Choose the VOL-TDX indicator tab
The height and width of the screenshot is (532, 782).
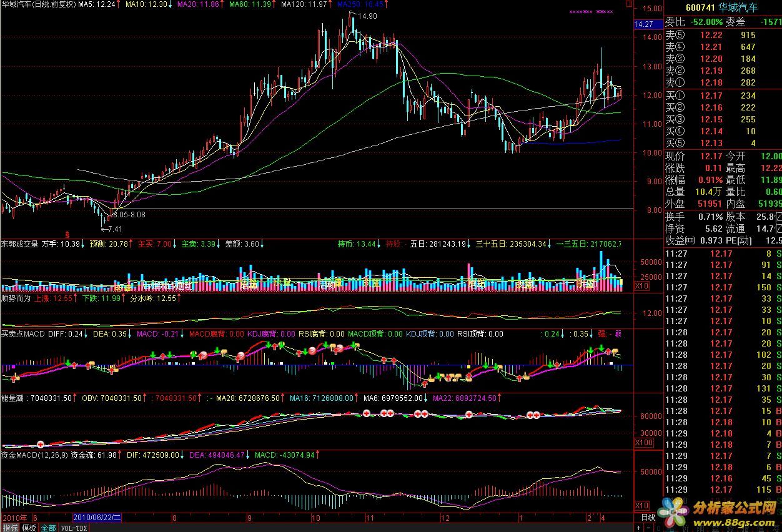pos(73,528)
